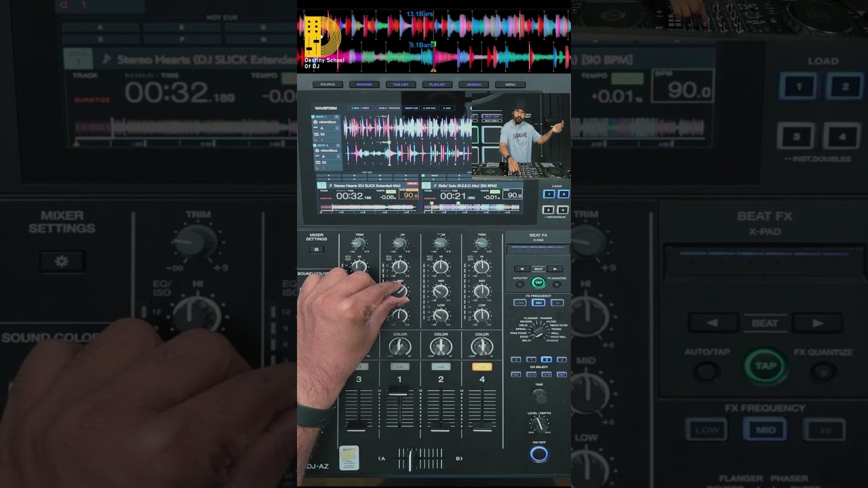Move the channel 4 volume fader
This screenshot has height=488, width=868.
[x=482, y=427]
